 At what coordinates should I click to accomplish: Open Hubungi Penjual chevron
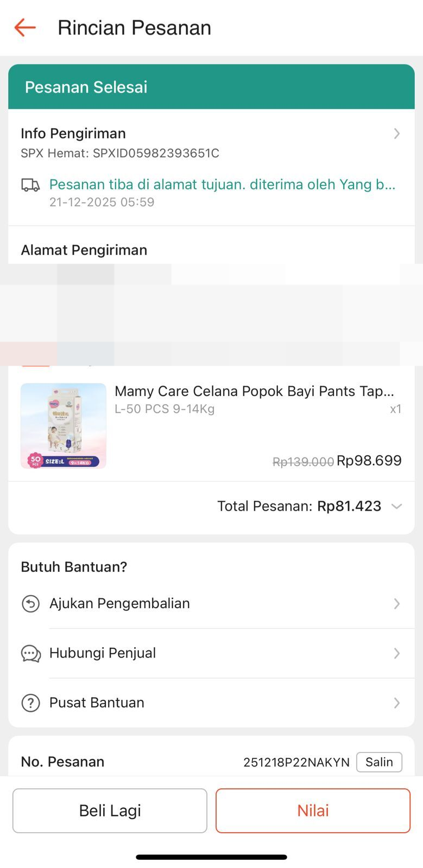pos(397,654)
